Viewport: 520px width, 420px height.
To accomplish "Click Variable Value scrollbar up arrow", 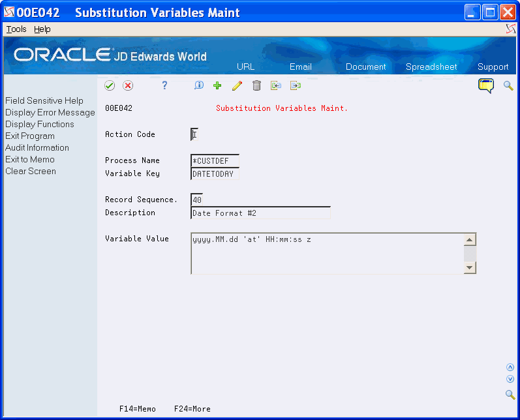I will point(470,239).
